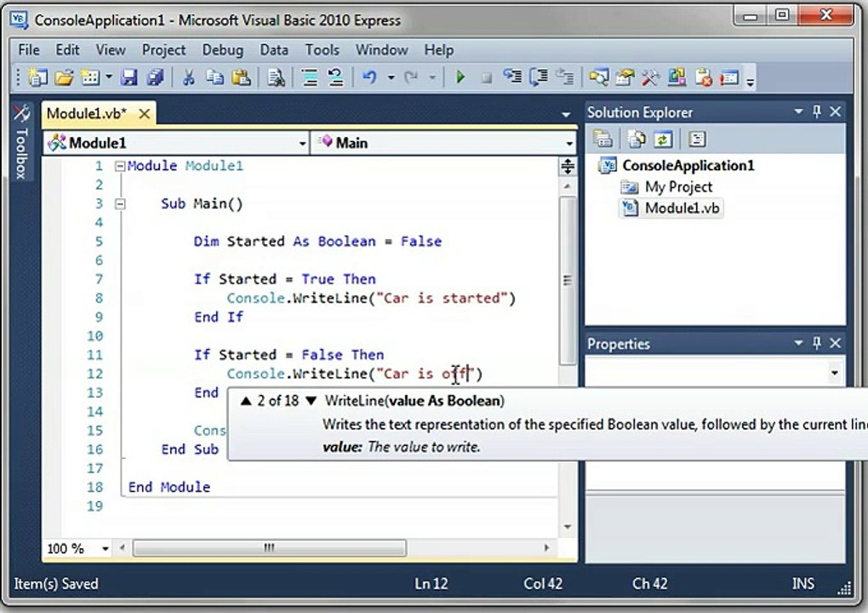The image size is (868, 613).
Task: Open the Edit menu
Action: pyautogui.click(x=67, y=50)
